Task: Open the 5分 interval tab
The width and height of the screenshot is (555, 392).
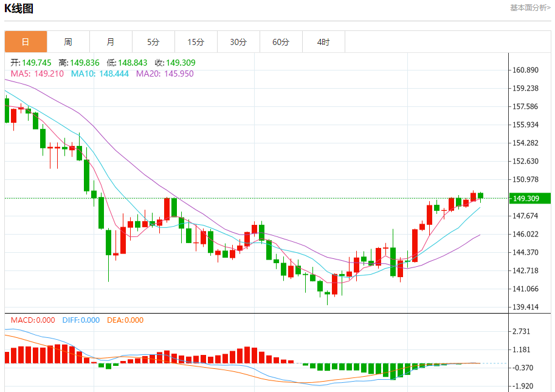Action: point(153,42)
